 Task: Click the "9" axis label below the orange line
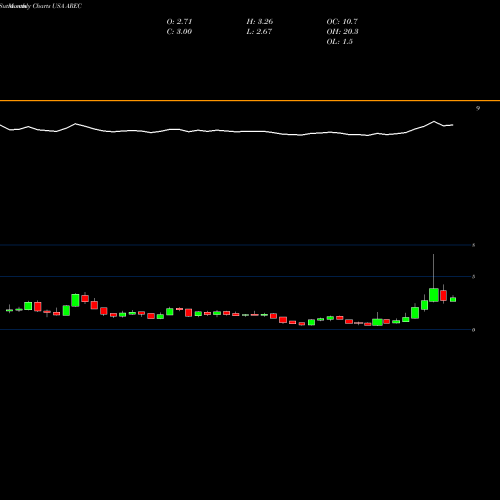tap(478, 108)
